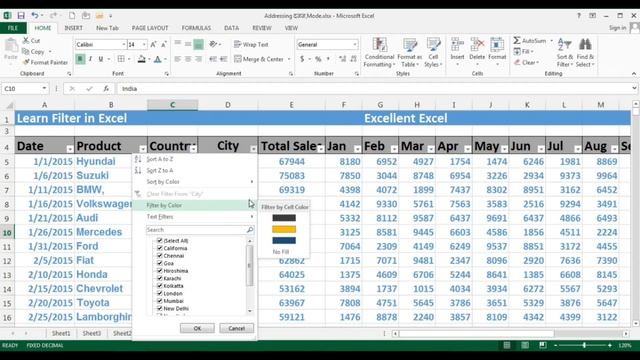Viewport: 640px width, 360px height.
Task: Open the Product column filter dropdown
Action: point(142,149)
